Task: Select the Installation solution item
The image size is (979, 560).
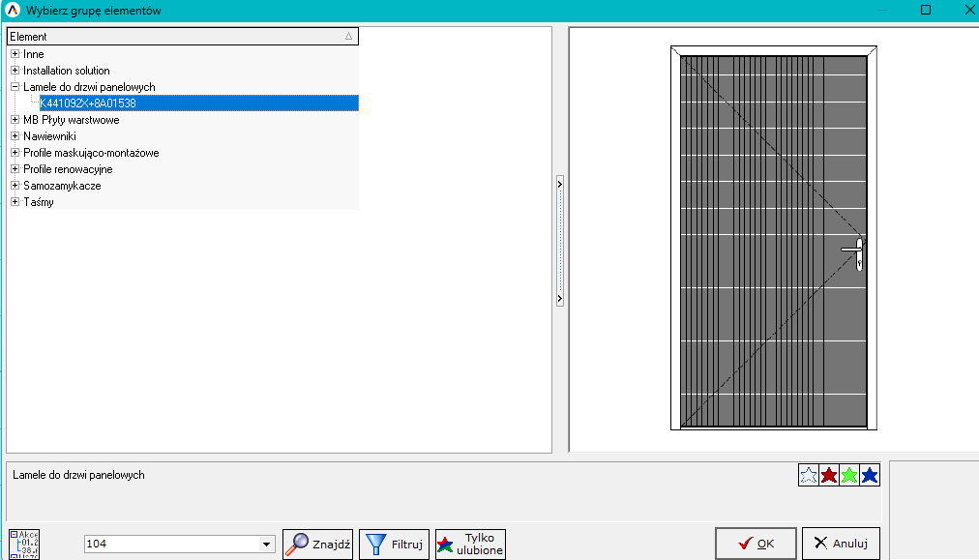Action: click(x=67, y=71)
